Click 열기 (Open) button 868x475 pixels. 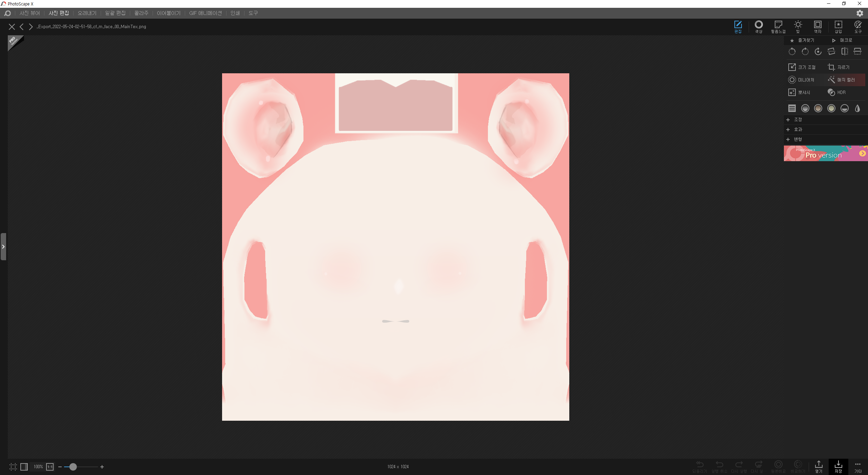[x=819, y=467]
